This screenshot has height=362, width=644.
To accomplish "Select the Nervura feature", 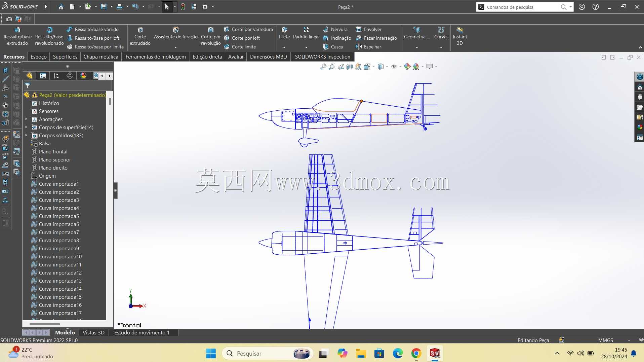I will [335, 29].
